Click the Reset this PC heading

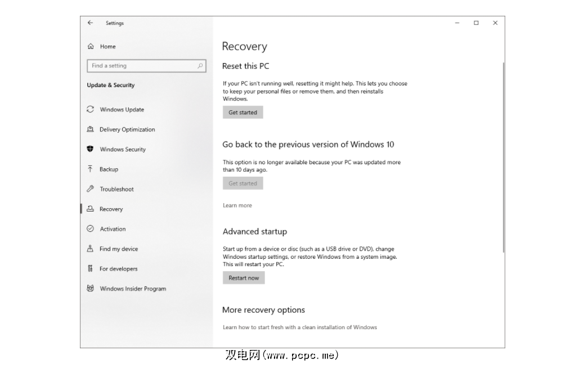coord(246,66)
